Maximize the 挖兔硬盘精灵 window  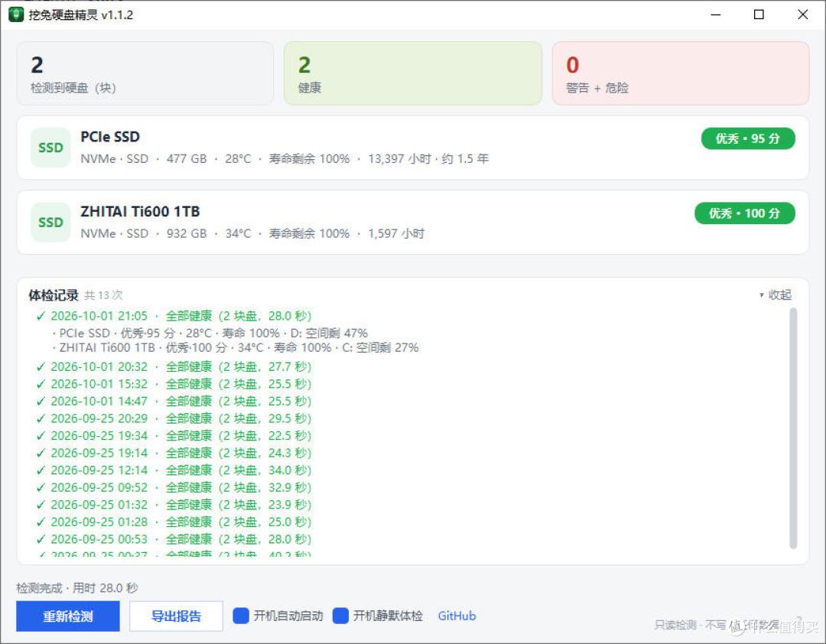759,15
